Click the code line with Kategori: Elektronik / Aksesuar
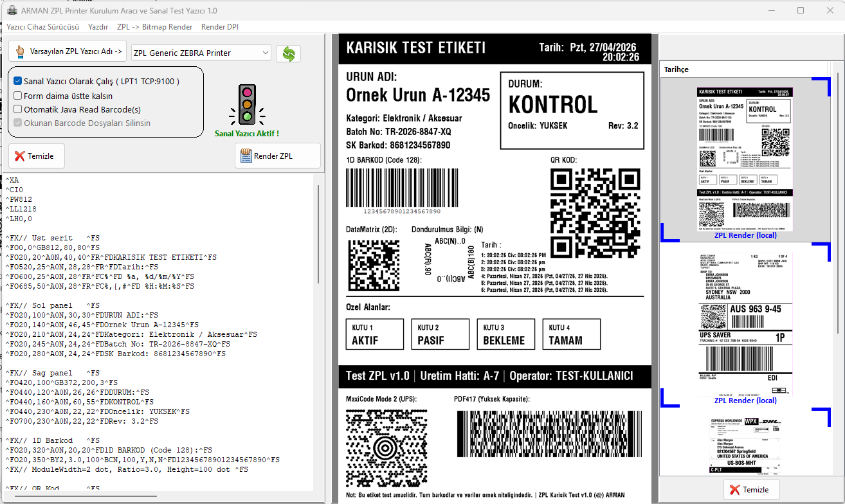The width and height of the screenshot is (845, 504). (x=131, y=334)
